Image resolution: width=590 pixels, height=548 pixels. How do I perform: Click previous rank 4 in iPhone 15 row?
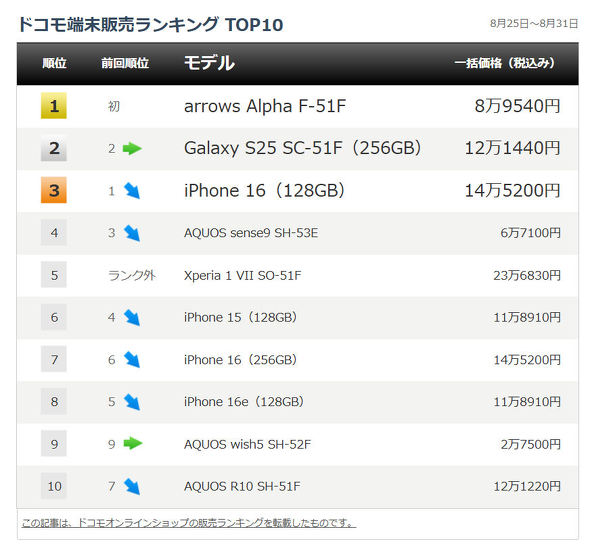pyautogui.click(x=112, y=317)
